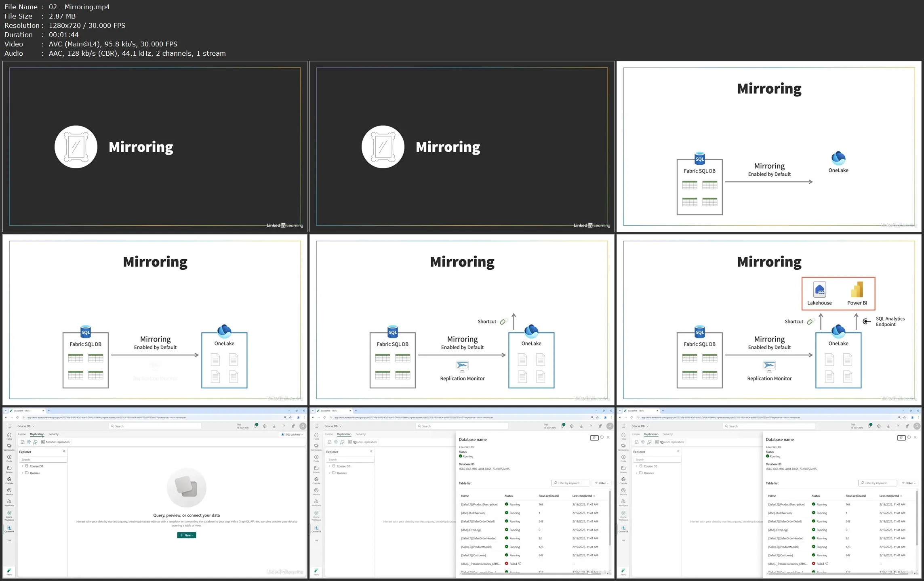
Task: Expand the Queries tree node in bottom-left frame
Action: (x=23, y=473)
